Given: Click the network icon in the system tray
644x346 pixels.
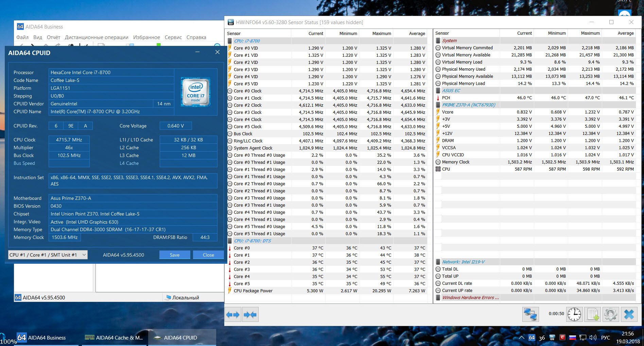Looking at the screenshot, I should coord(583,338).
